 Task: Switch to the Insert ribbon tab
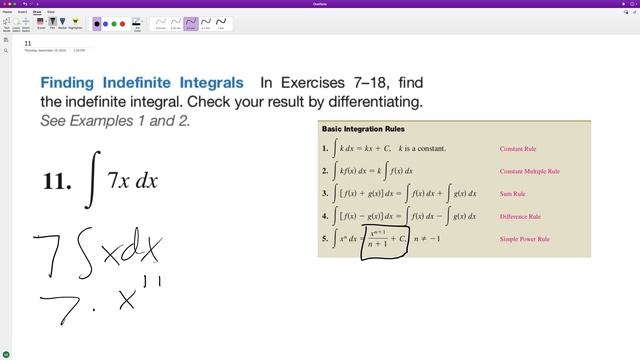[22, 12]
